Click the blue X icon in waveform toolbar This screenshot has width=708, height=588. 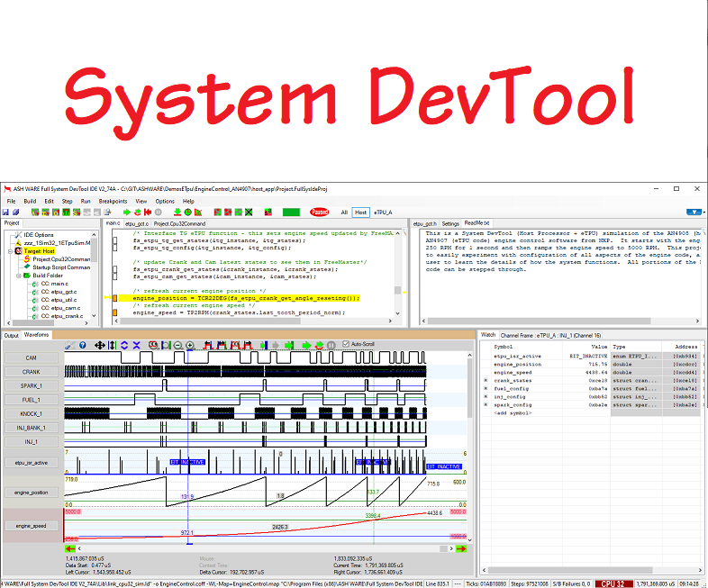[x=136, y=345]
